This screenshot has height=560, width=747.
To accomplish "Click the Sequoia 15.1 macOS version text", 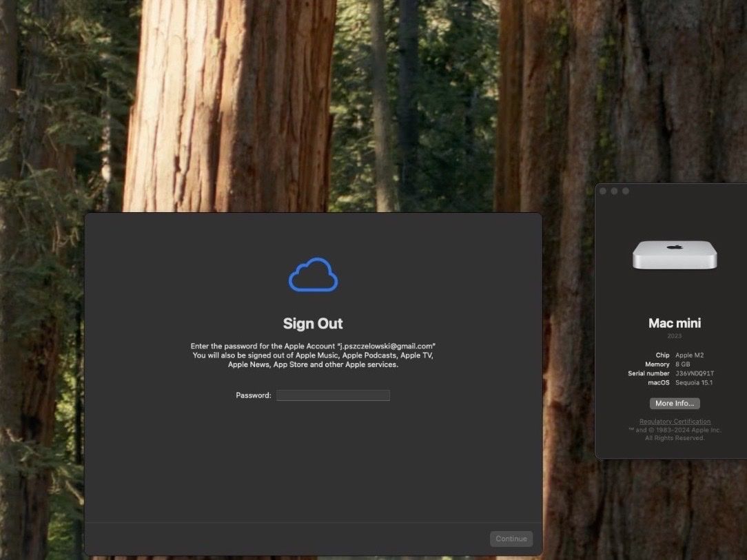I will (x=694, y=382).
